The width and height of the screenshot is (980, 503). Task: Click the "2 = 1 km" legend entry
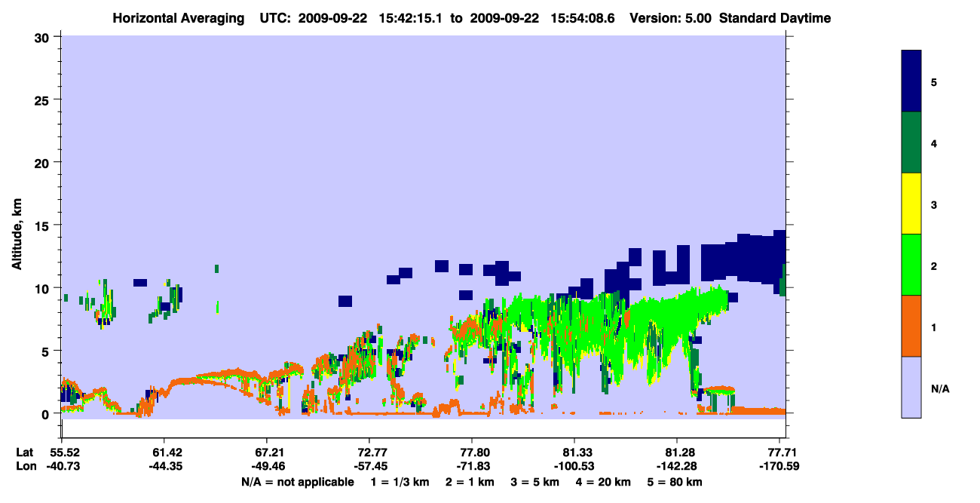469,482
